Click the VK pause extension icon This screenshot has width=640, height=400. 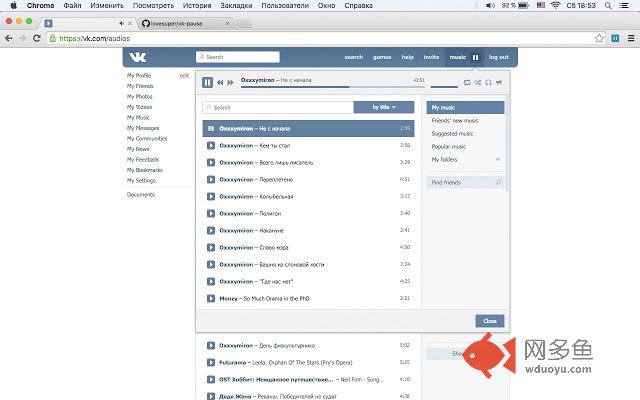(x=615, y=38)
